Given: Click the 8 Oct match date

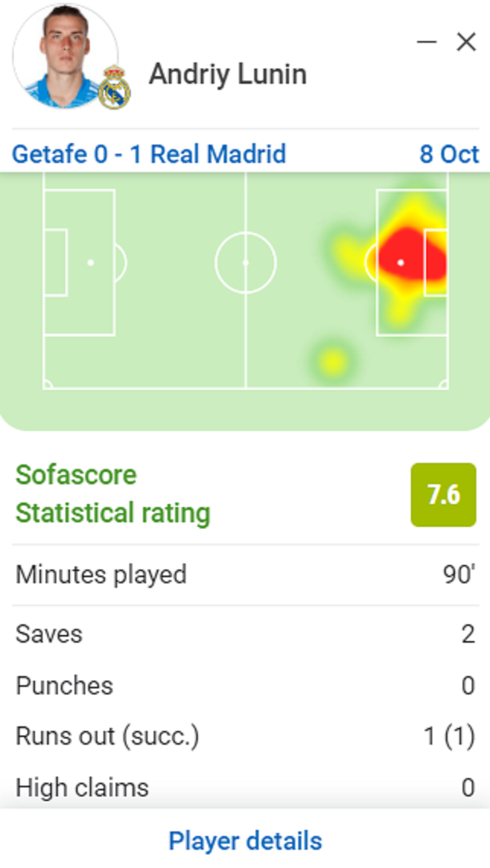Looking at the screenshot, I should coord(449,154).
